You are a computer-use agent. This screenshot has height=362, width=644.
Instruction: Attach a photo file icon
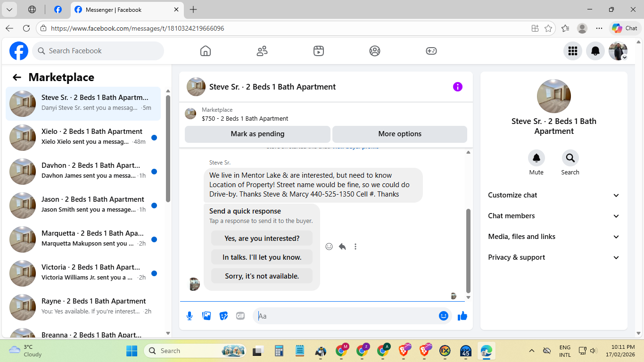coord(206,316)
